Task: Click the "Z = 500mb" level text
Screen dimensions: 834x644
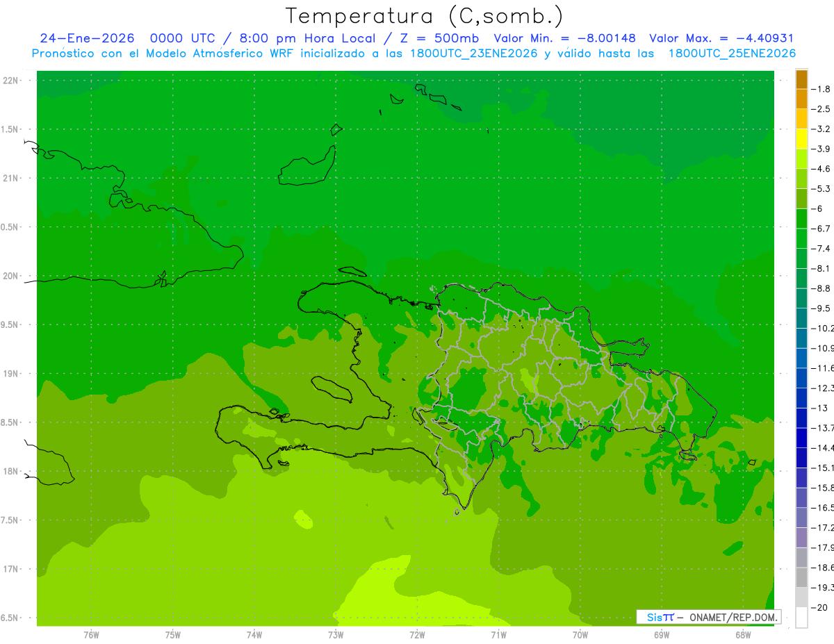Action: point(439,38)
